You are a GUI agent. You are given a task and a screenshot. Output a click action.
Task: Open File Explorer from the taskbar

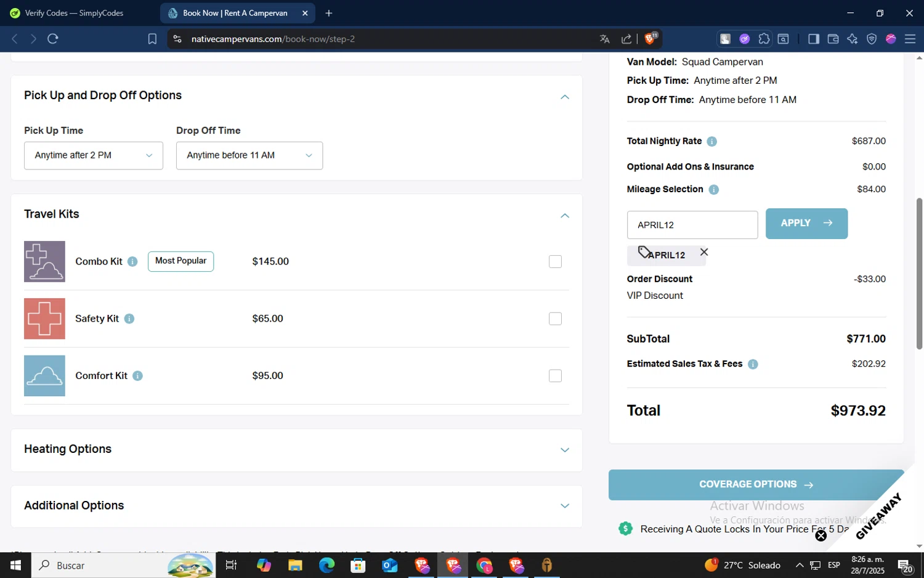pyautogui.click(x=295, y=565)
